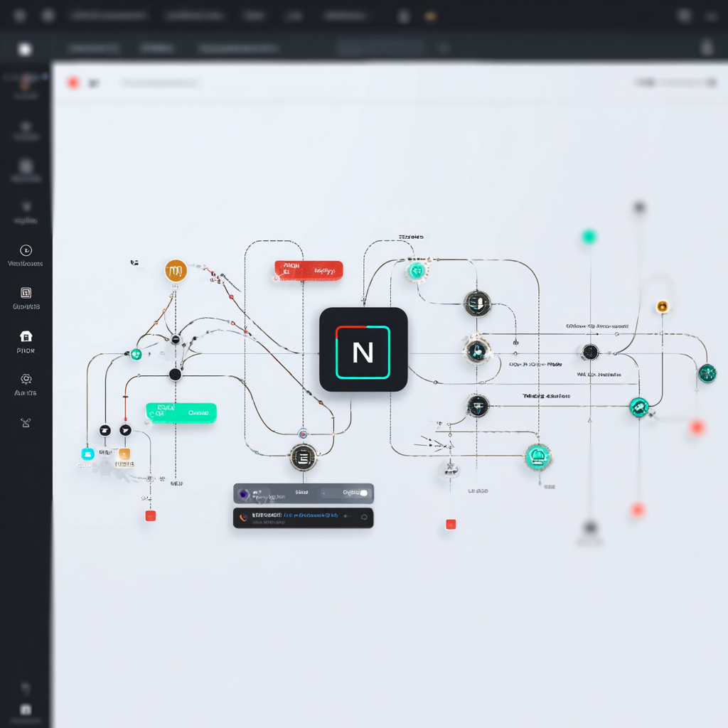This screenshot has height=728, width=728.
Task: Focus the search field in the second toolbar
Action: (x=380, y=48)
